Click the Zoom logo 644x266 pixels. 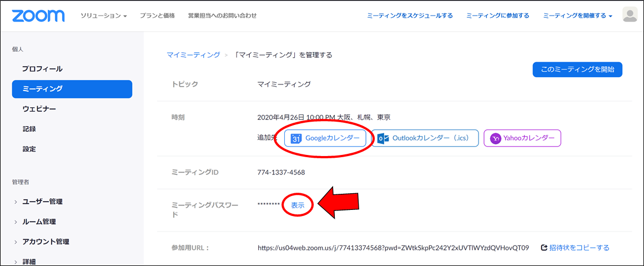[38, 16]
